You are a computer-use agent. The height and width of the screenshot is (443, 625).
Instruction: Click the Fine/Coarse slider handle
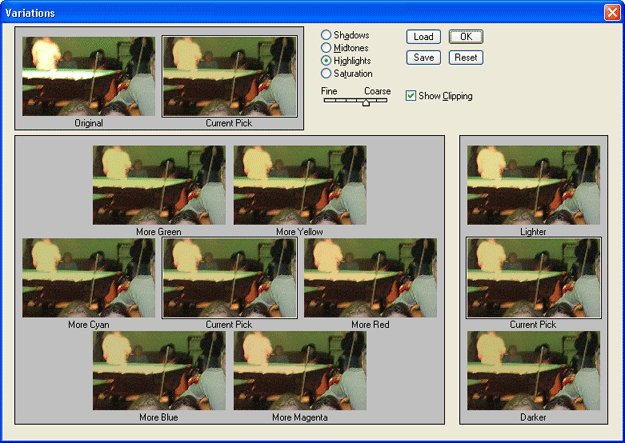coord(366,102)
